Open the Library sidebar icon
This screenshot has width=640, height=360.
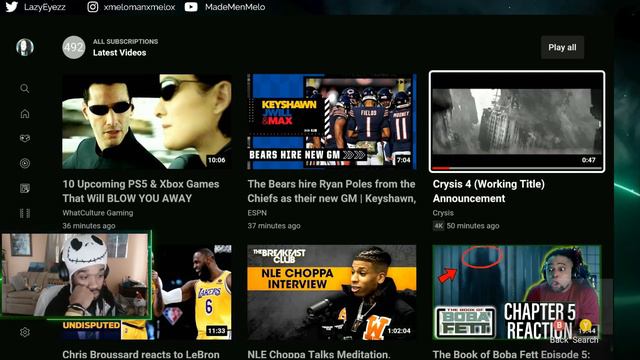(24, 188)
